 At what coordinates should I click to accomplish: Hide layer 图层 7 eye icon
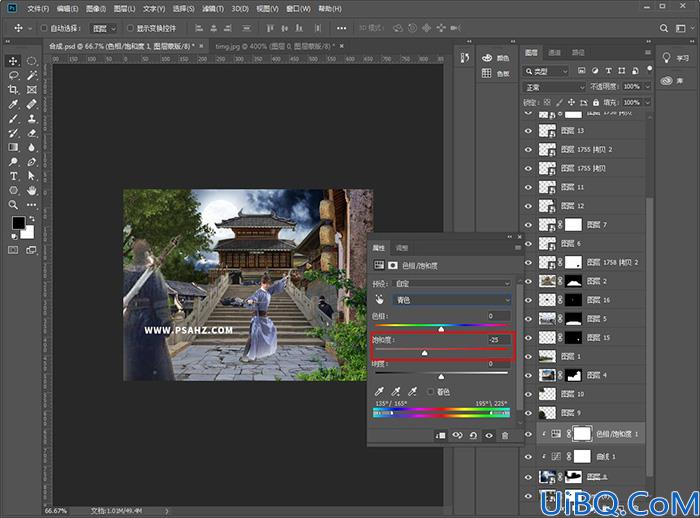click(x=529, y=225)
